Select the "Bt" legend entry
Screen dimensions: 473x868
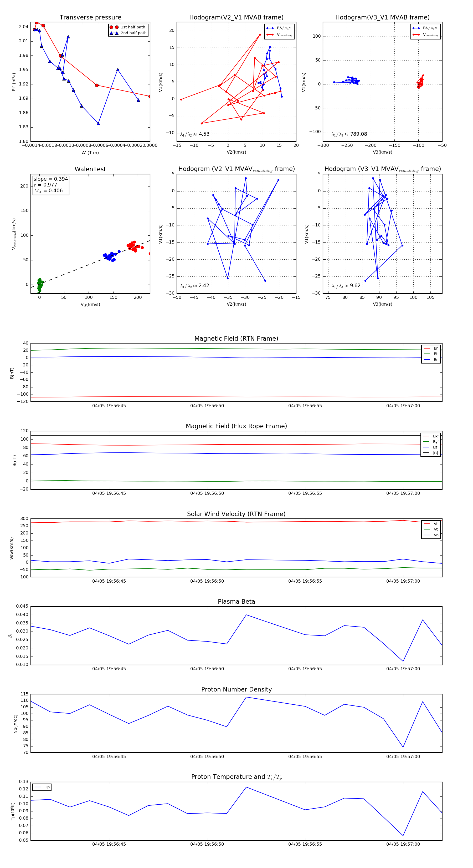click(x=431, y=354)
